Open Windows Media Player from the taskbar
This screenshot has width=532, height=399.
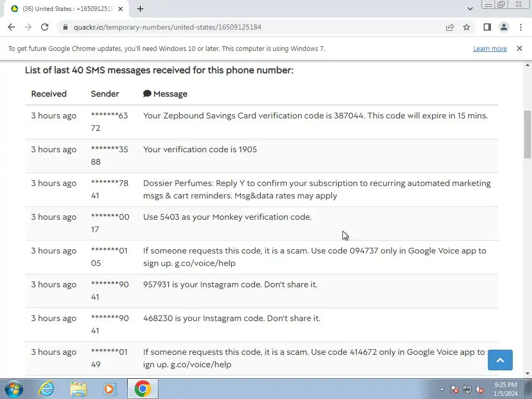(x=110, y=389)
